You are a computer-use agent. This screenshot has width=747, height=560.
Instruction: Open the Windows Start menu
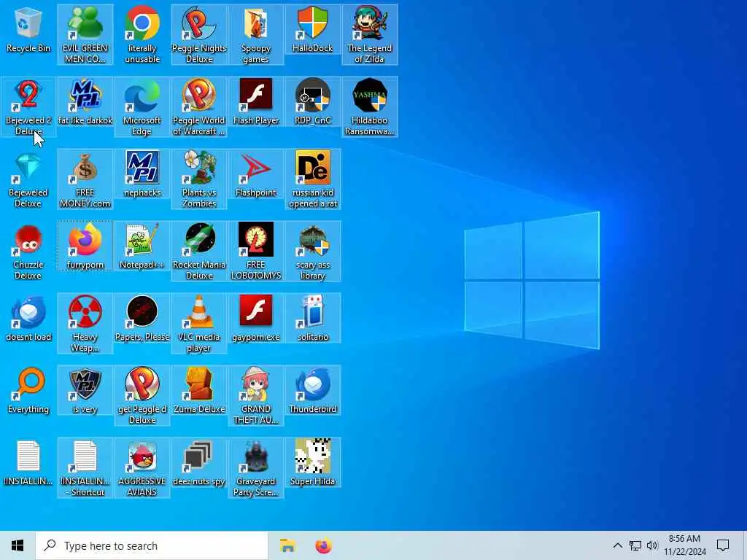[18, 545]
